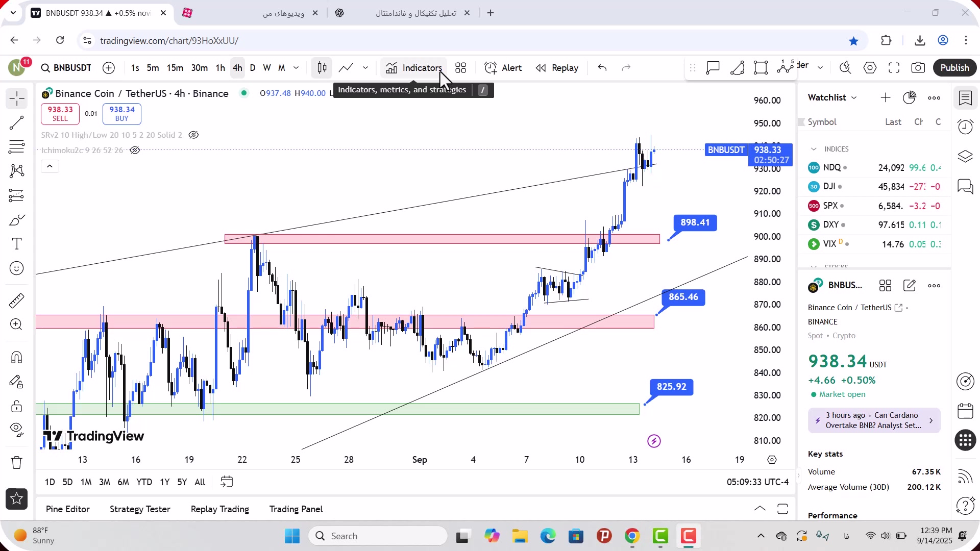Click the 898.41 price callout label
This screenshot has height=551, width=980.
click(695, 222)
